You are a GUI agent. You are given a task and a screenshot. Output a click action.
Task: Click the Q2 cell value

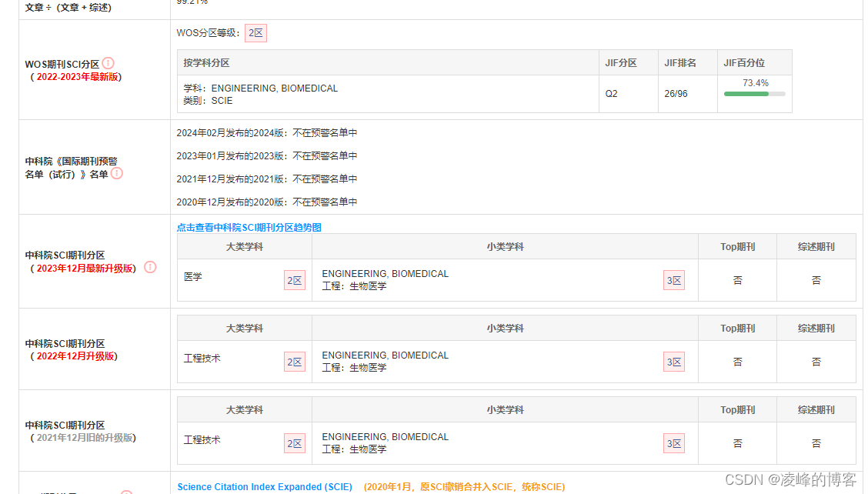[x=611, y=94]
